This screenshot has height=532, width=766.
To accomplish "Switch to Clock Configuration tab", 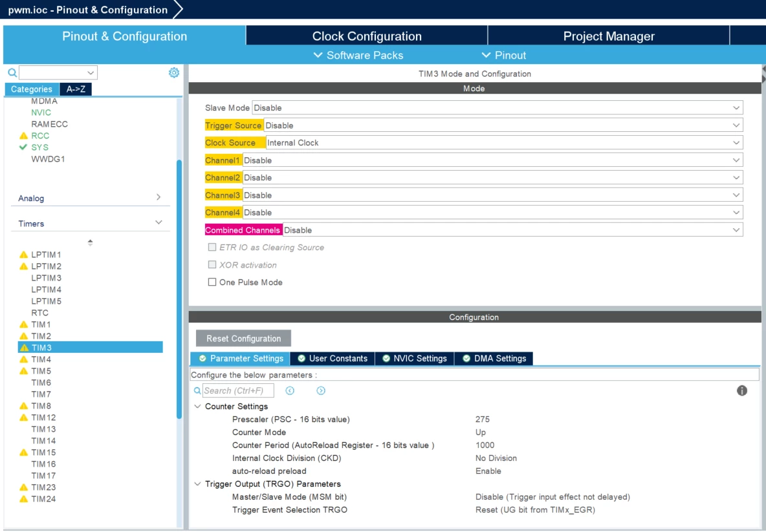I will pyautogui.click(x=366, y=36).
